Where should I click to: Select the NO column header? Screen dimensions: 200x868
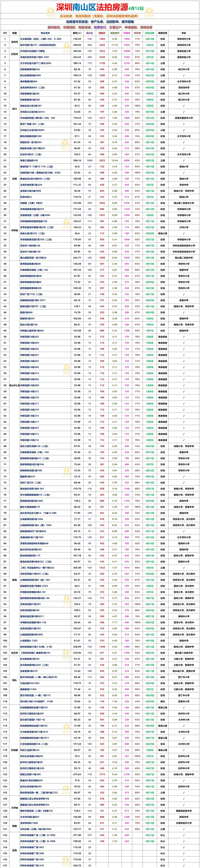coord(5,33)
